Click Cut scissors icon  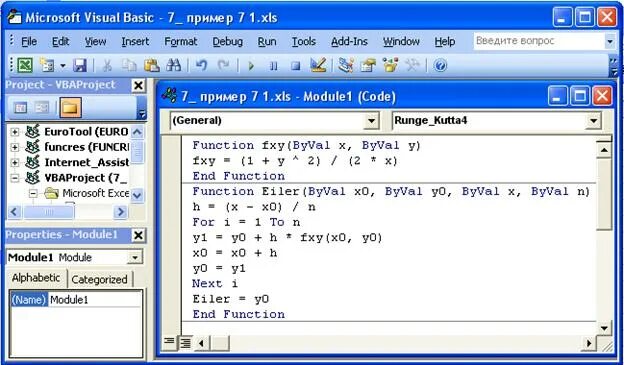point(107,65)
